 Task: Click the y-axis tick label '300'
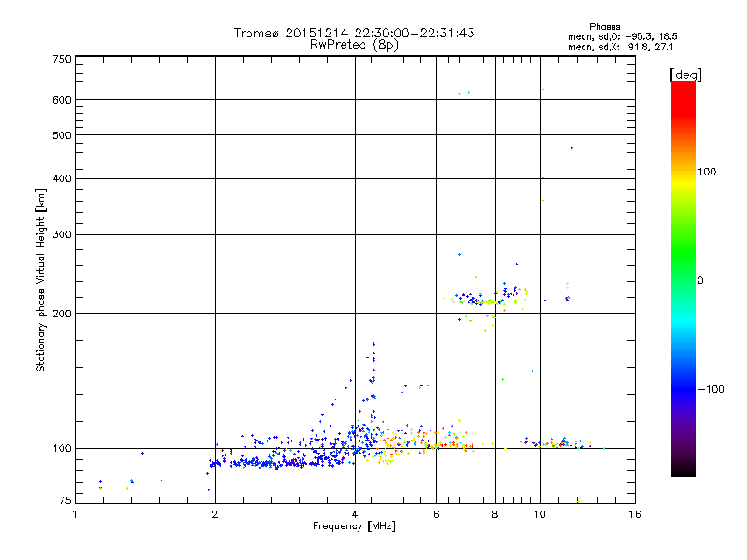pos(62,235)
